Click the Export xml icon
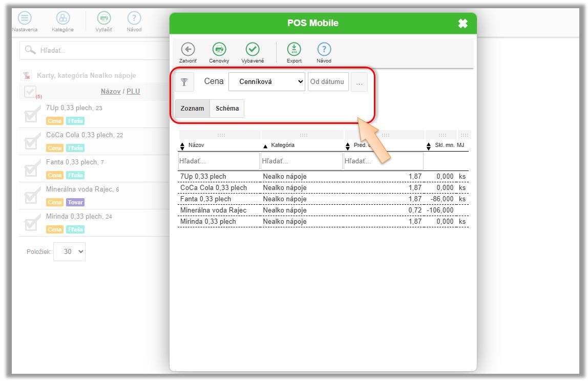The height and width of the screenshot is (382, 588). pos(294,49)
